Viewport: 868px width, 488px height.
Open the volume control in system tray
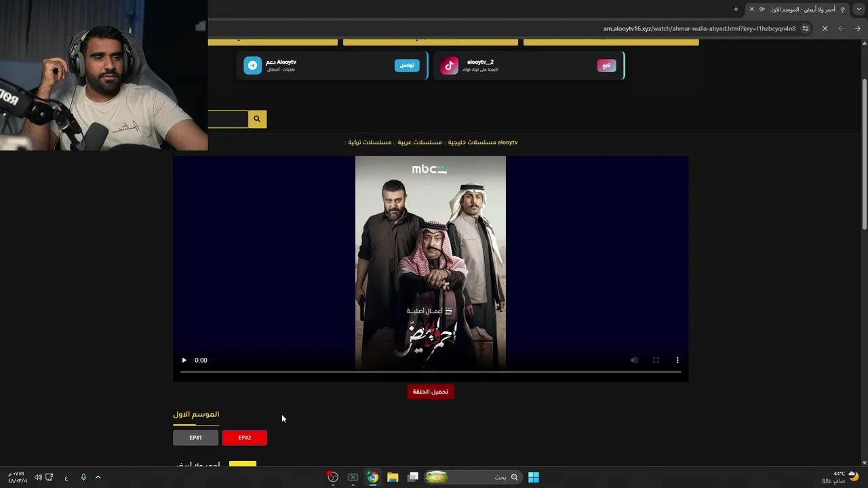tap(38, 477)
